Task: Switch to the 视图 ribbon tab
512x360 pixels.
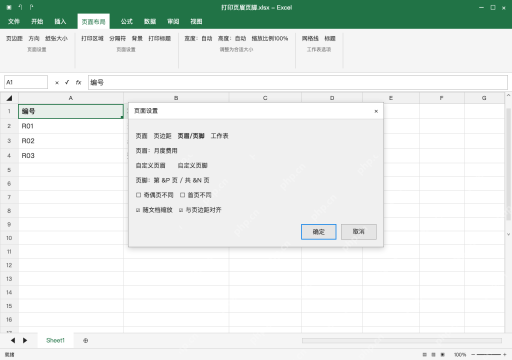Action: 196,22
